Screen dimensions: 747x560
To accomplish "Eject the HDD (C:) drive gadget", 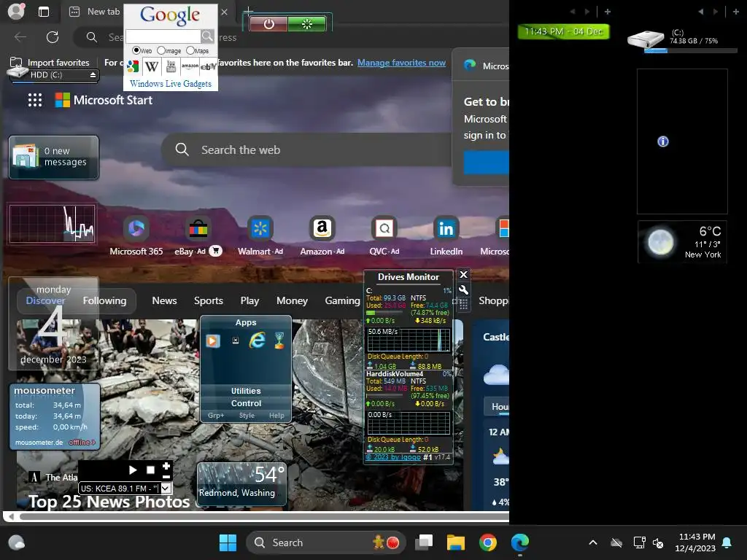I will point(93,75).
